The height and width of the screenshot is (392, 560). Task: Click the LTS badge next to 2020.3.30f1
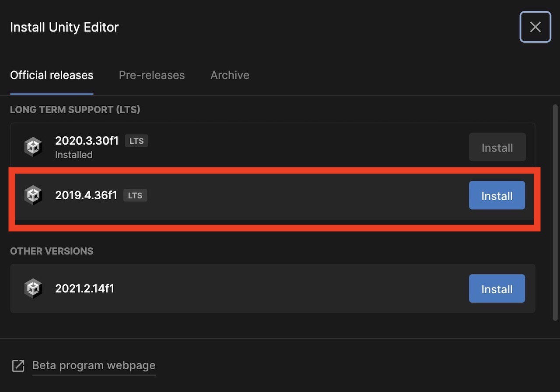click(x=136, y=141)
